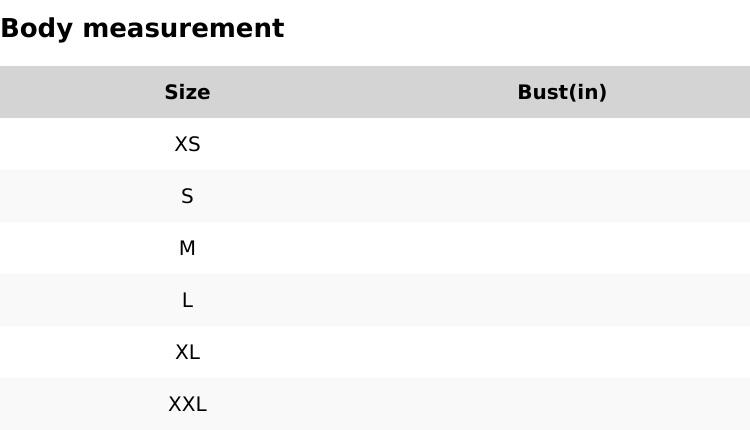This screenshot has height=430, width=750.
Task: Click the blank space right of the title
Action: tap(520, 28)
